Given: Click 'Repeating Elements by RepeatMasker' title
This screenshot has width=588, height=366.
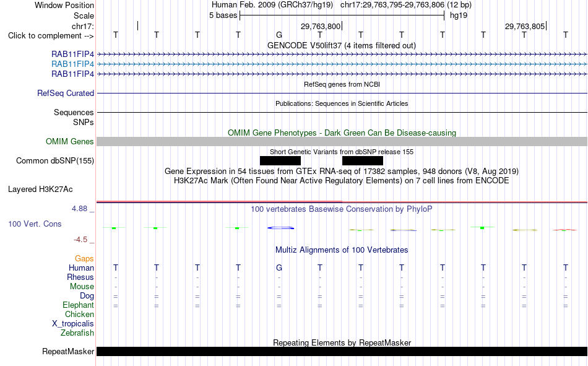Looking at the screenshot, I should coord(342,342).
